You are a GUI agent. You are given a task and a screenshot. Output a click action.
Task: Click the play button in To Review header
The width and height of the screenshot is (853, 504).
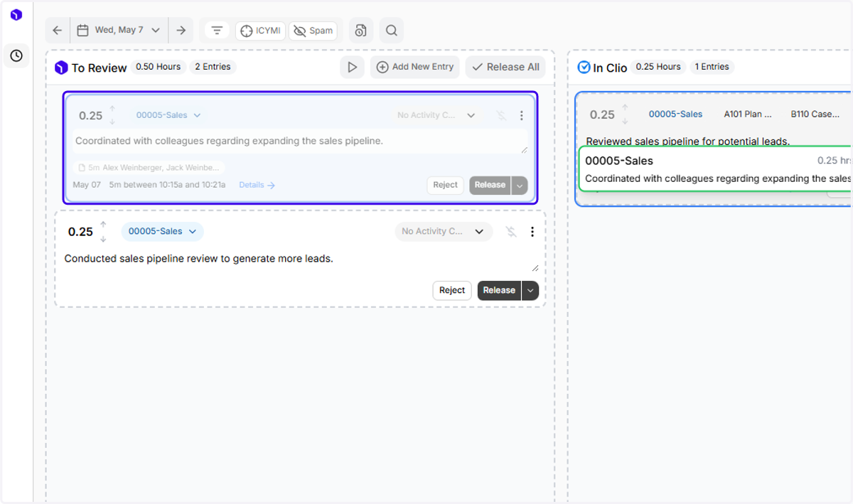[352, 67]
